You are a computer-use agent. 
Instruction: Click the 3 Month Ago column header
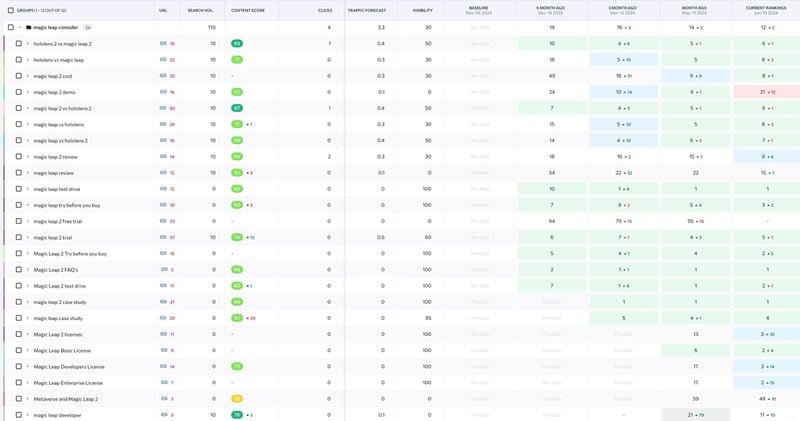coord(622,10)
